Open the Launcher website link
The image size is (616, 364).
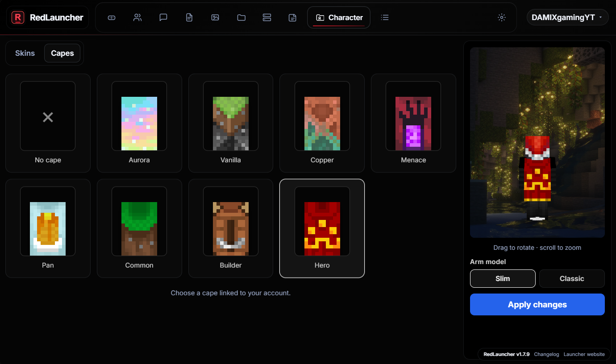click(x=584, y=354)
